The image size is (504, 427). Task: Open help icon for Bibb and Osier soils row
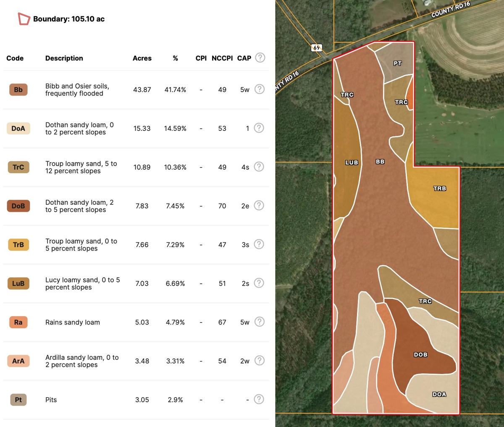coord(260,89)
